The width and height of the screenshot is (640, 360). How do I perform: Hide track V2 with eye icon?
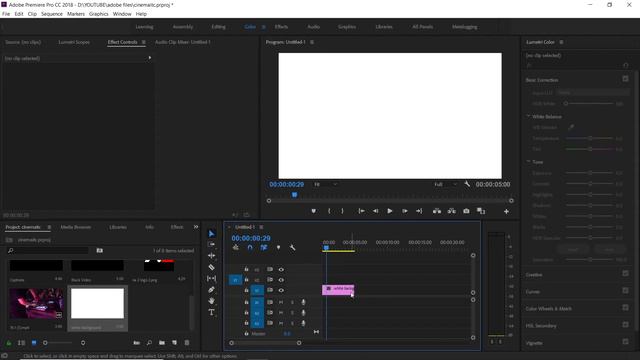[281, 280]
